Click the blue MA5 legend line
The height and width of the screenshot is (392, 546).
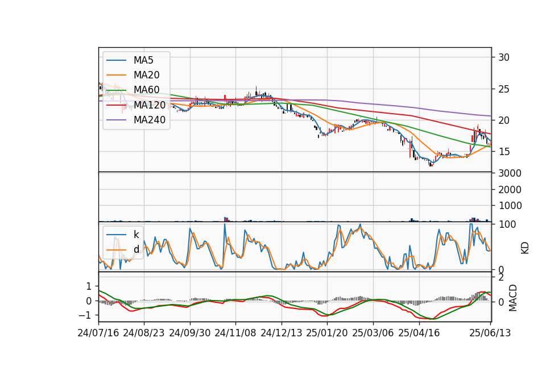(x=116, y=60)
